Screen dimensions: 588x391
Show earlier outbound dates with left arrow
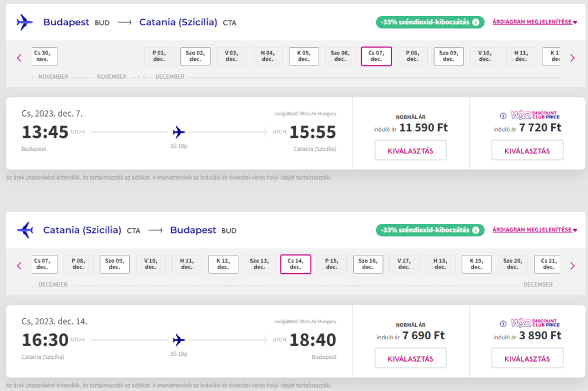coord(19,57)
